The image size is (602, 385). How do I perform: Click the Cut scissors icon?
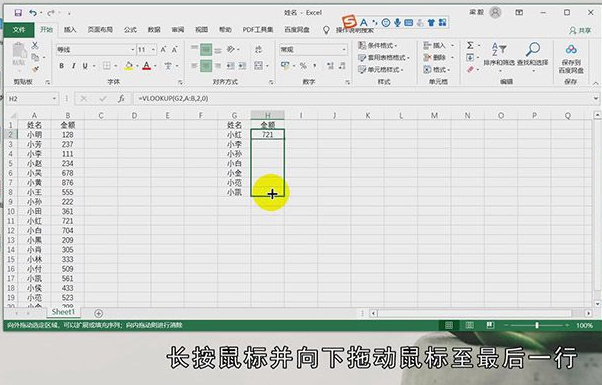pyautogui.click(x=35, y=45)
